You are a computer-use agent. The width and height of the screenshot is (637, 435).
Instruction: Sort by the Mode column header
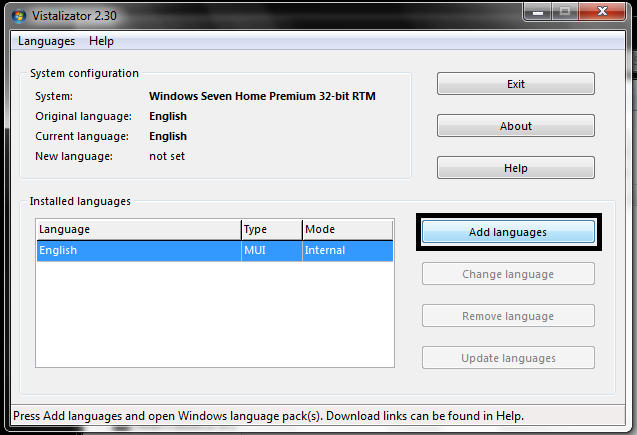click(x=348, y=229)
